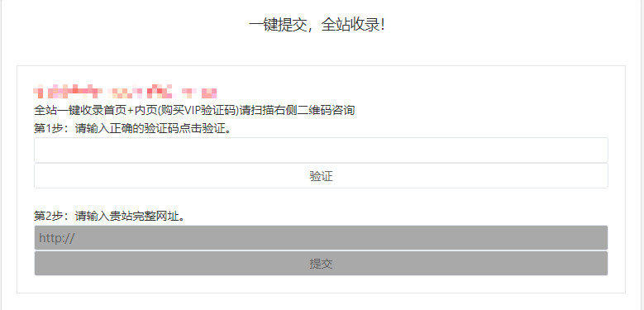
Task: Select the 第2步 step label
Action: (x=47, y=216)
